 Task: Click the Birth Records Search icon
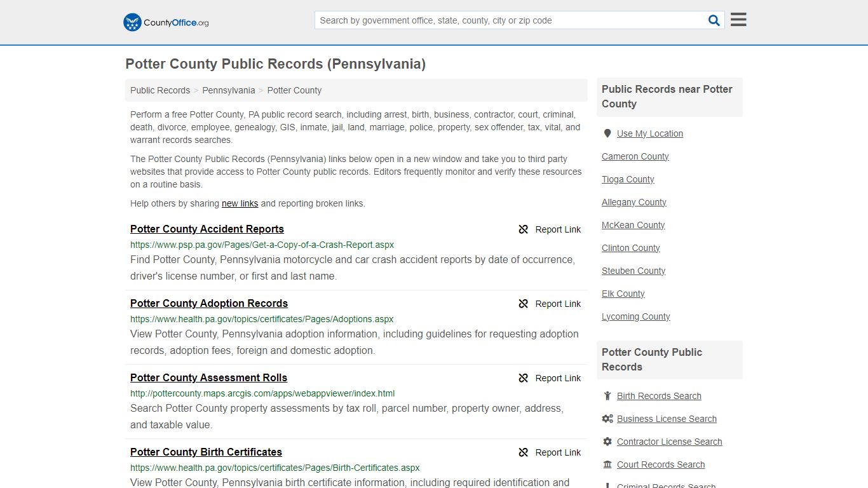pyautogui.click(x=607, y=396)
